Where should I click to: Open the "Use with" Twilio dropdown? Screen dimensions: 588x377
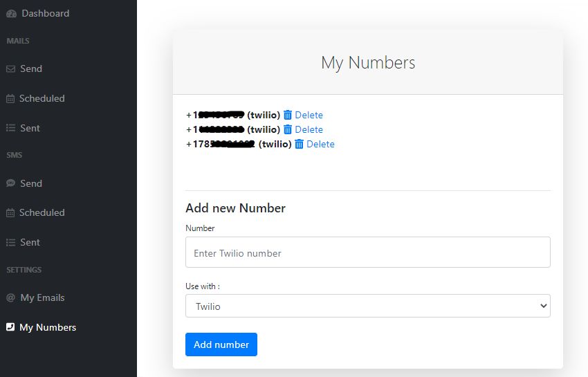click(x=367, y=306)
